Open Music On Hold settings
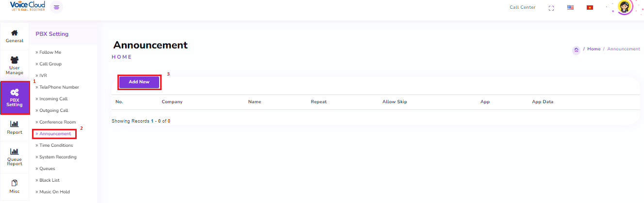 point(54,192)
